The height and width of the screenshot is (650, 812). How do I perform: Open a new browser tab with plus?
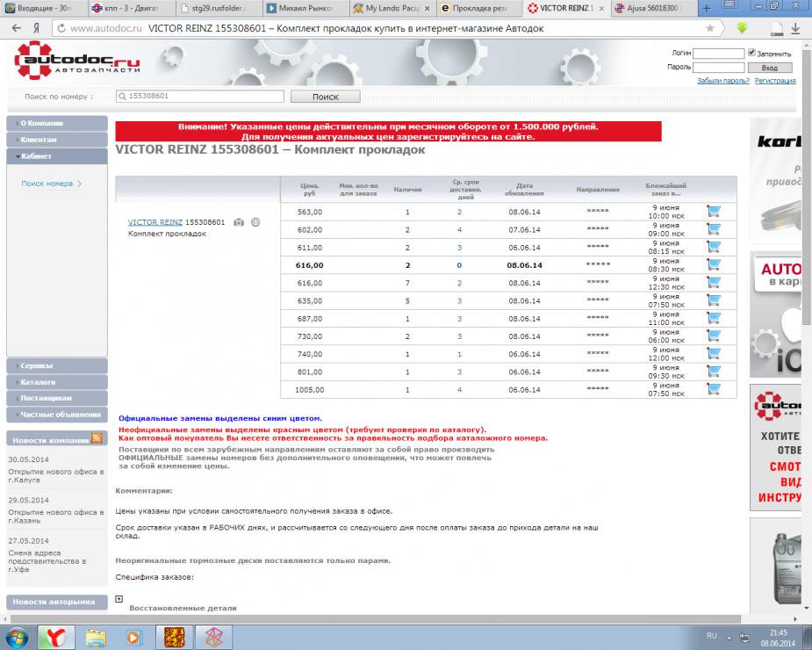707,8
